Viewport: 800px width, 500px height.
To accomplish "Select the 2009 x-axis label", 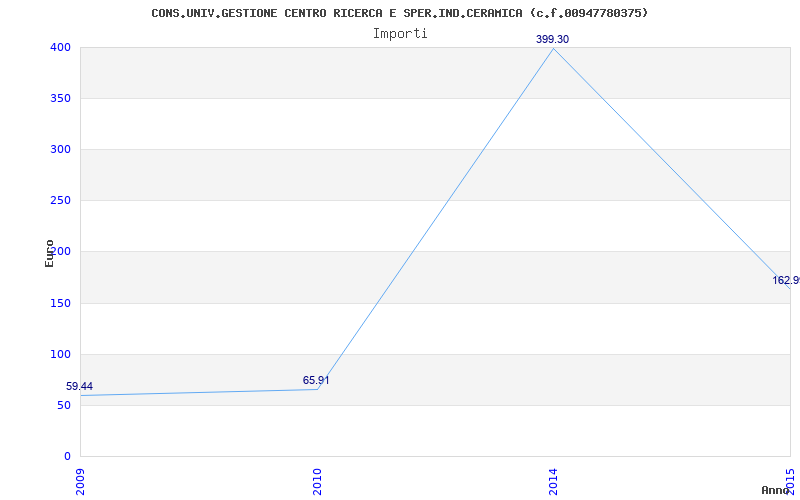I will click(x=80, y=482).
